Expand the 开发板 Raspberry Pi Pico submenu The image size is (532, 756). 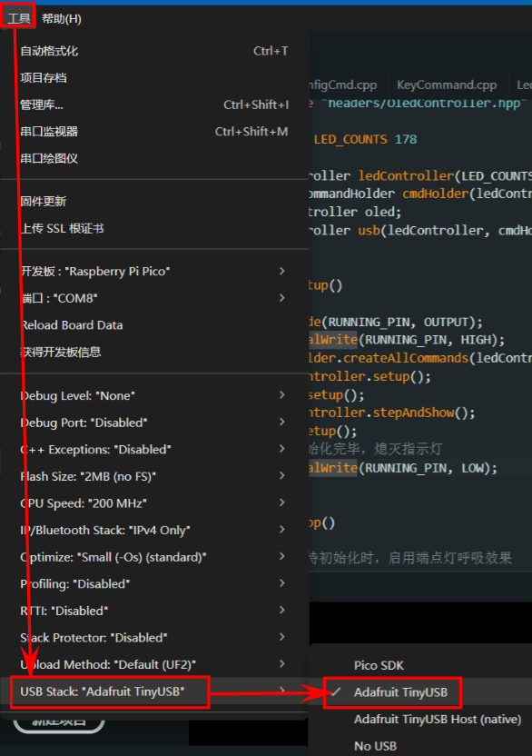tap(154, 271)
